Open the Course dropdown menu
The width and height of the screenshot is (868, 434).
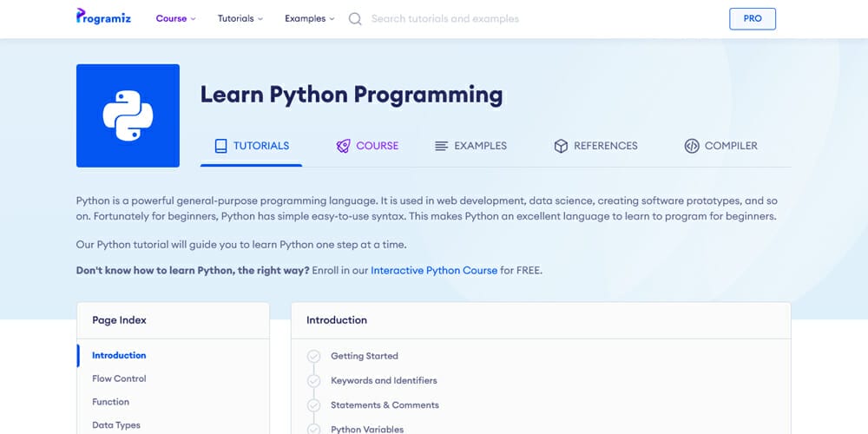(x=175, y=18)
